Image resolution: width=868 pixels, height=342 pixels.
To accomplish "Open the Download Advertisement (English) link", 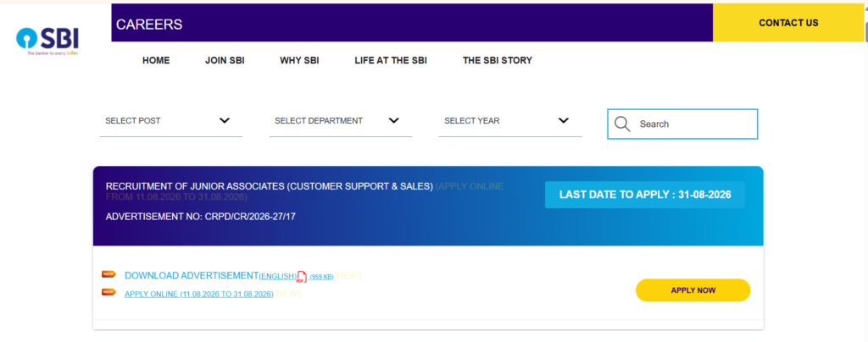I will [211, 276].
